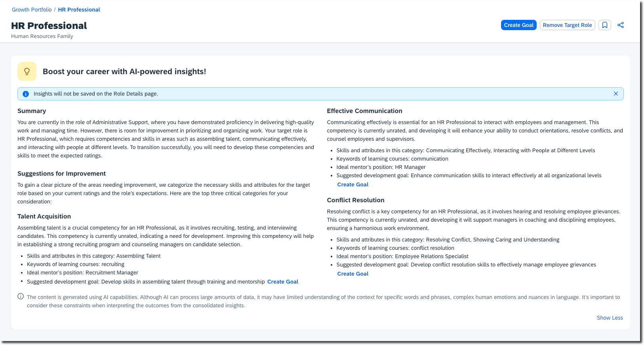Create Goal under Effective Communication section
Image resolution: width=644 pixels, height=345 pixels.
point(352,184)
